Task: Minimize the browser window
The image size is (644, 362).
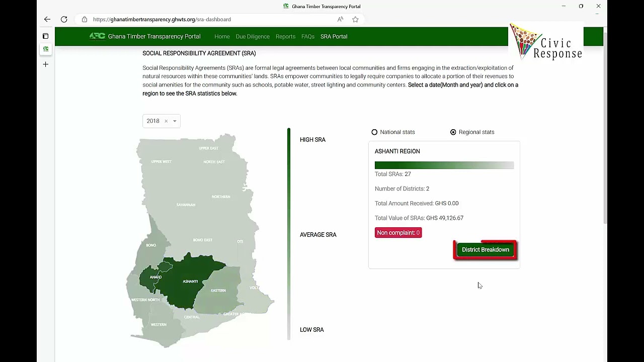Action: (x=563, y=6)
